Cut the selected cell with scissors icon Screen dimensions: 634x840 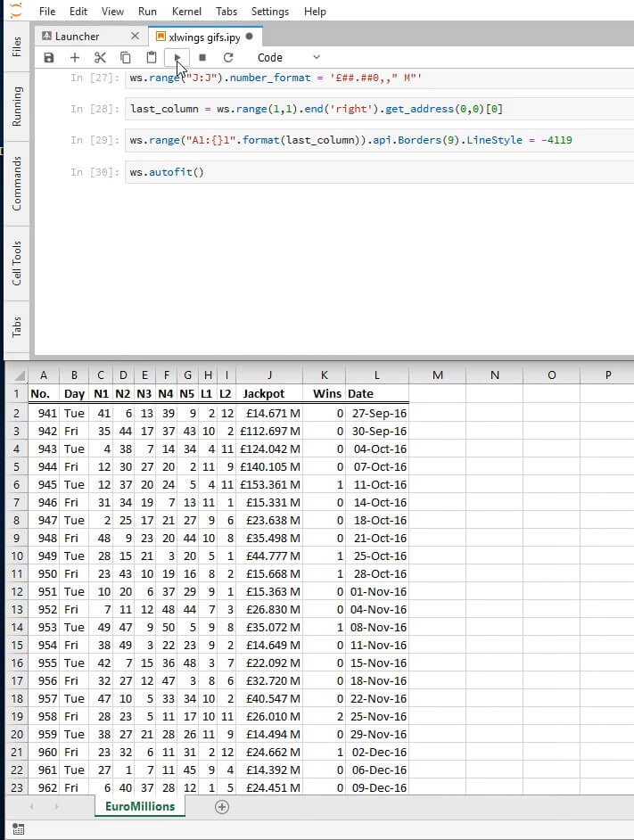point(100,57)
